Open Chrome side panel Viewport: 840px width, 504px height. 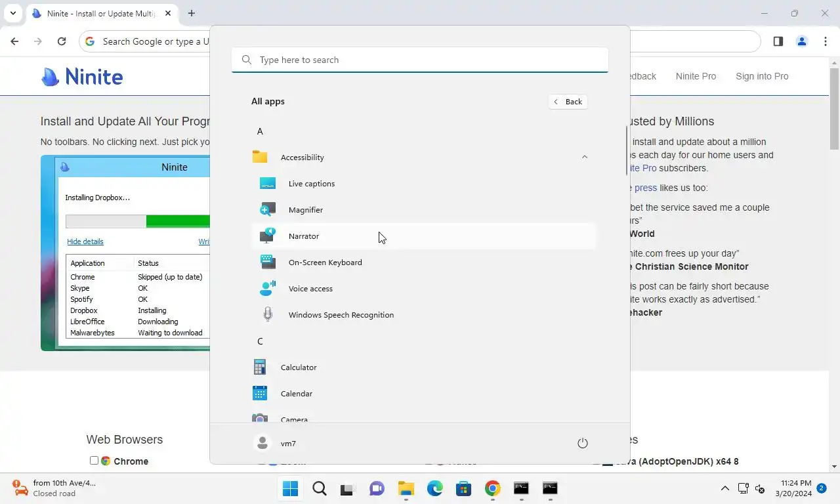point(778,41)
